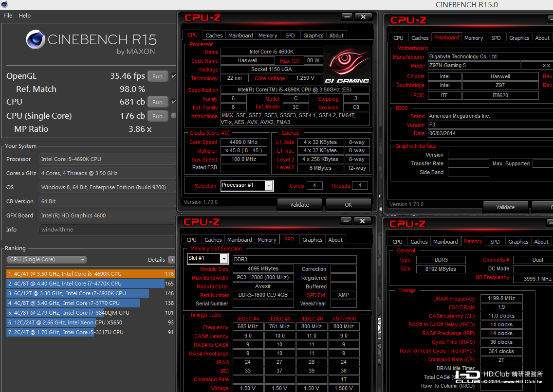Click OK in the CPU-Z CPU window

tap(348, 205)
